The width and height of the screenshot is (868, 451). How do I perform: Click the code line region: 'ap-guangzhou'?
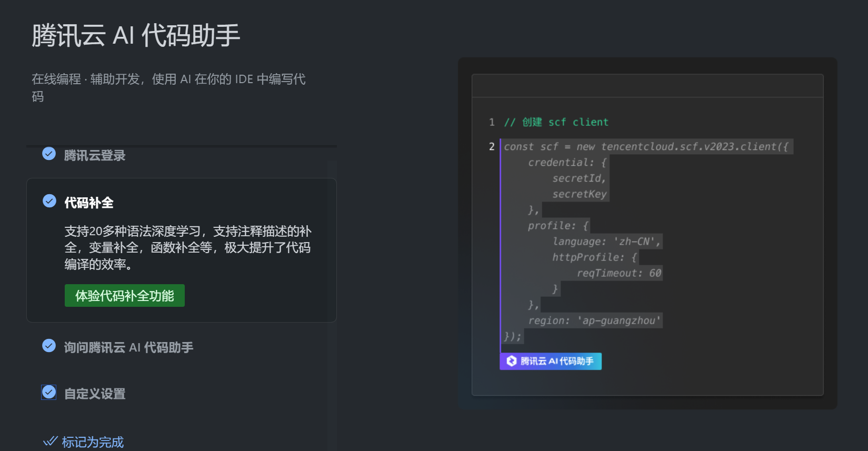(594, 320)
